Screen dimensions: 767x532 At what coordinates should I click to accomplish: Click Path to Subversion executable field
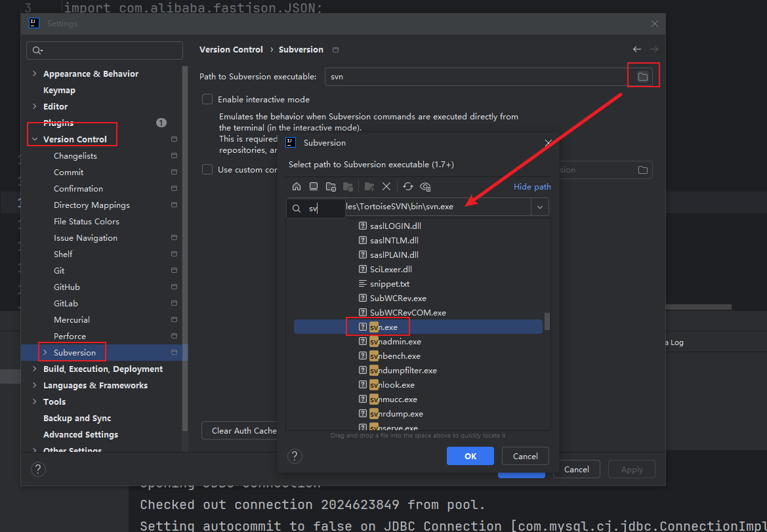[x=476, y=77]
